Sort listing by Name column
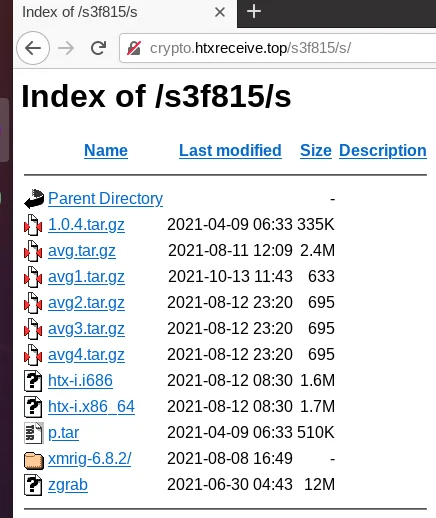 tap(106, 150)
